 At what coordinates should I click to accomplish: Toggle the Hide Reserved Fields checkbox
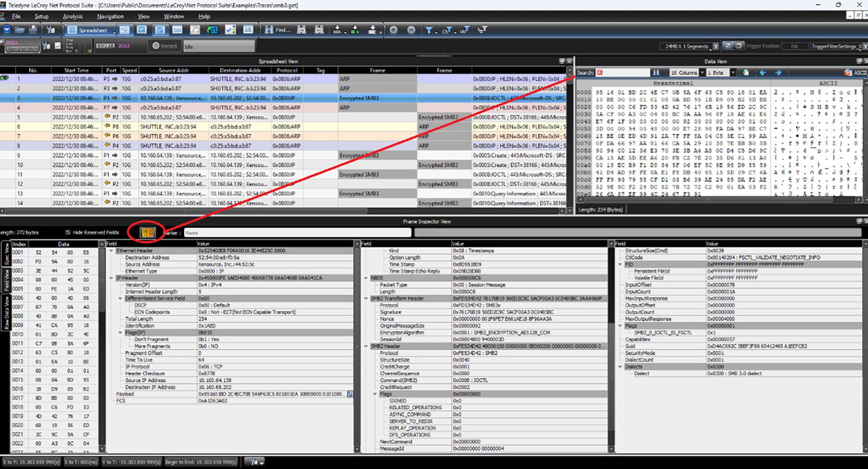coord(68,232)
